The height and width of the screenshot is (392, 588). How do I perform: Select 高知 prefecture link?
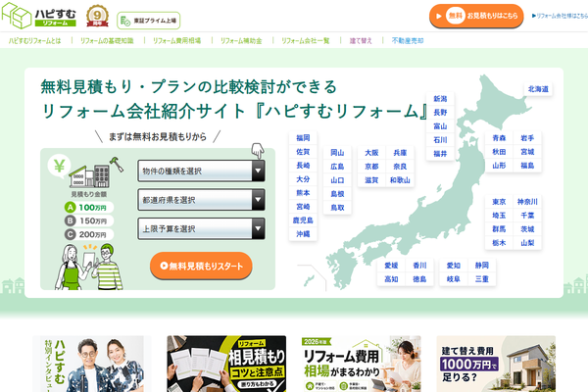(391, 279)
